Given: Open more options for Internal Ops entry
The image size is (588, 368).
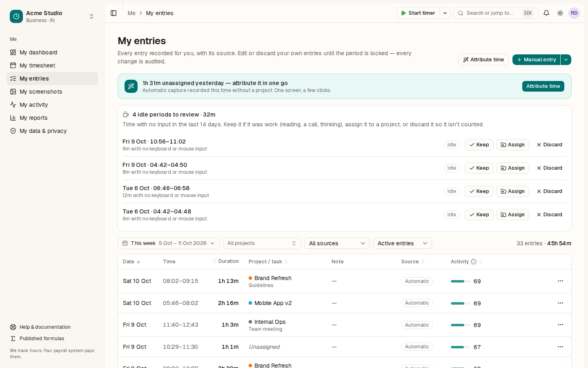Looking at the screenshot, I should click(561, 325).
